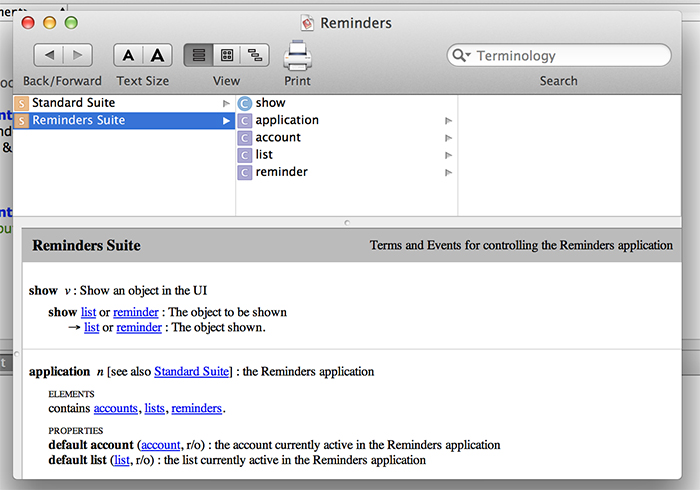
Task: Increase text size with large A
Action: (158, 55)
